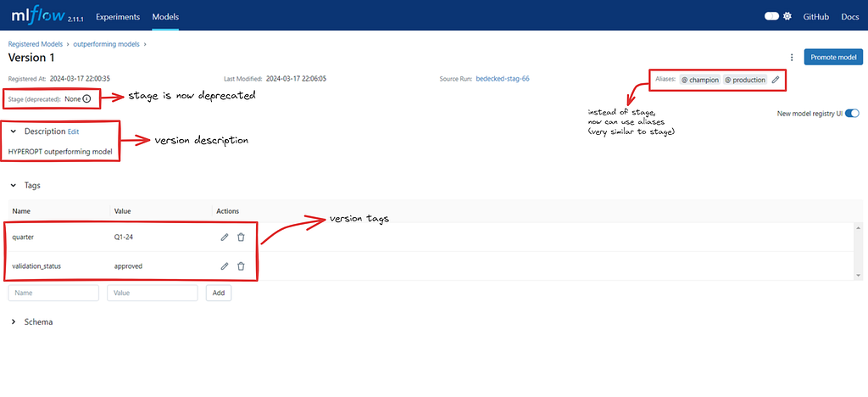Open the Models tab
The height and width of the screenshot is (397, 868).
point(165,17)
